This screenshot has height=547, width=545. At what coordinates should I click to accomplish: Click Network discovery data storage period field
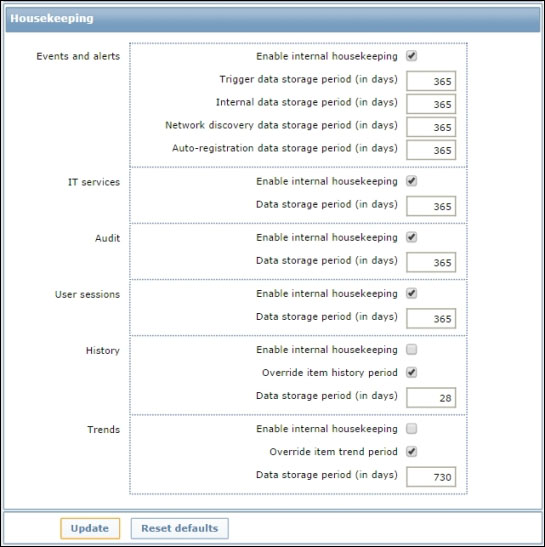coord(431,127)
